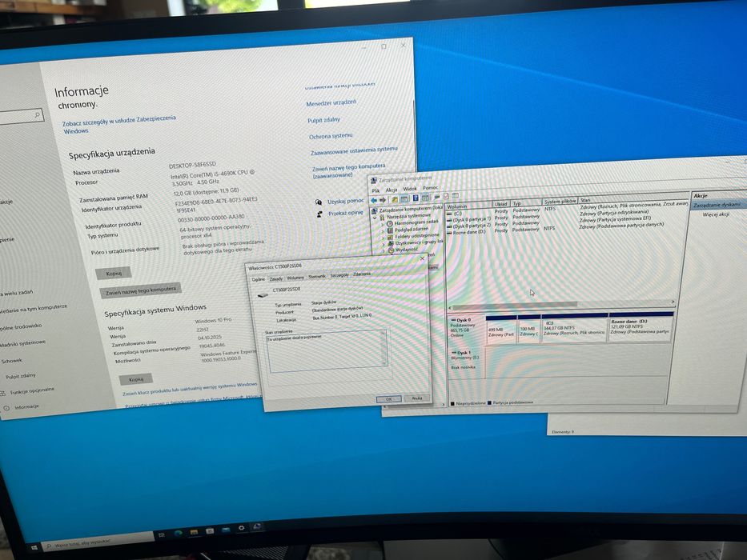Open the Pomoc menu

(x=430, y=188)
